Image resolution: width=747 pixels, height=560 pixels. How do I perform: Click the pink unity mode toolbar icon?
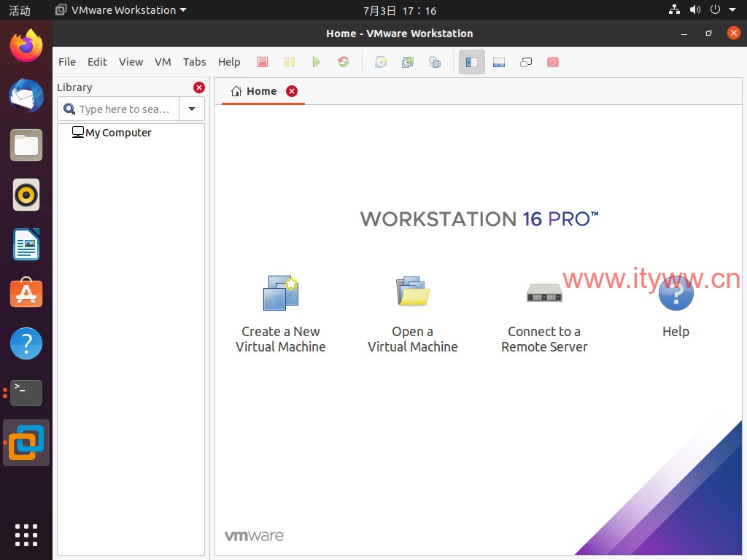click(x=553, y=62)
